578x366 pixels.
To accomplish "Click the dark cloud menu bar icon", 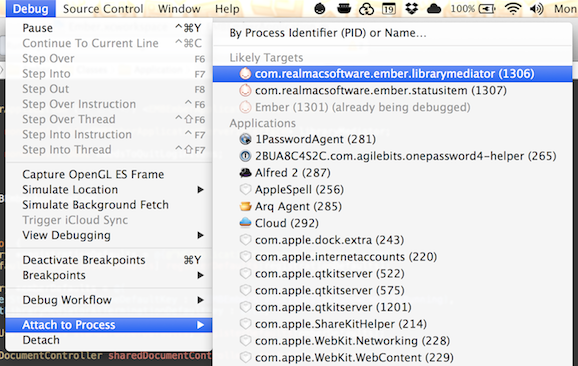I will (x=434, y=8).
